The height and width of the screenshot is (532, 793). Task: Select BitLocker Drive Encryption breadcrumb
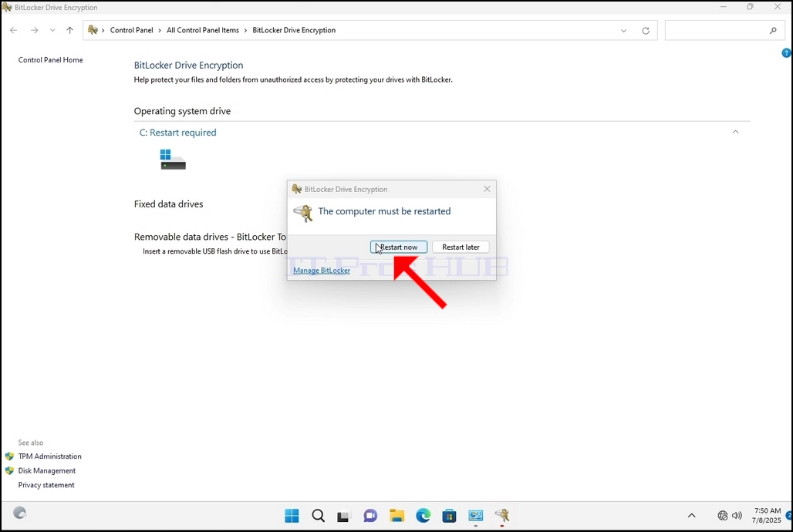[294, 30]
